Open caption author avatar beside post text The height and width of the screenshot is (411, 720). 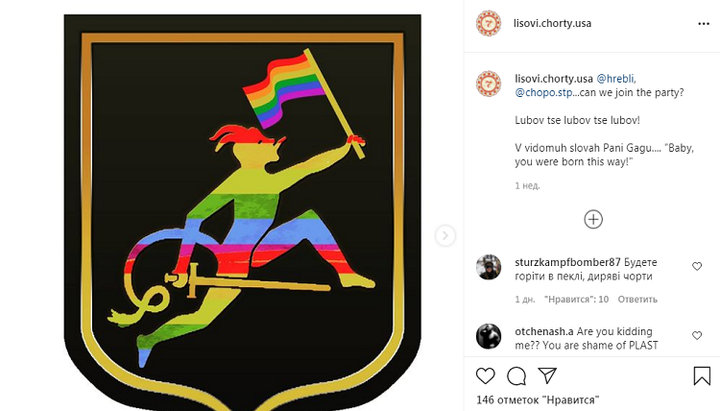coord(489,84)
